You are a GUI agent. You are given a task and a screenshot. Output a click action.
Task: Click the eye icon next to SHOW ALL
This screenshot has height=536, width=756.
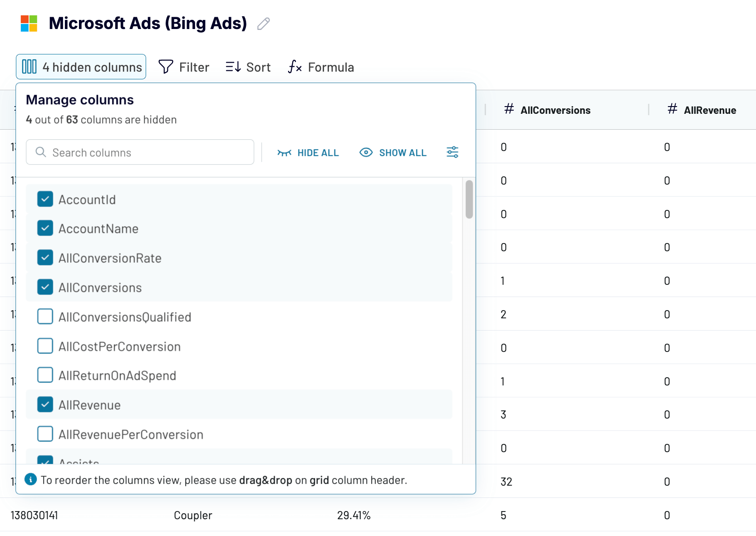tap(366, 152)
